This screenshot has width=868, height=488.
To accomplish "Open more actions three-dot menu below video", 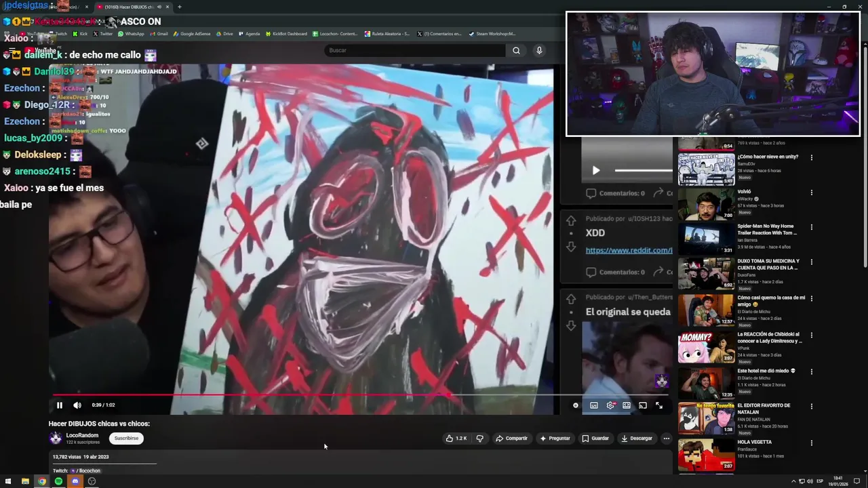I will [667, 439].
